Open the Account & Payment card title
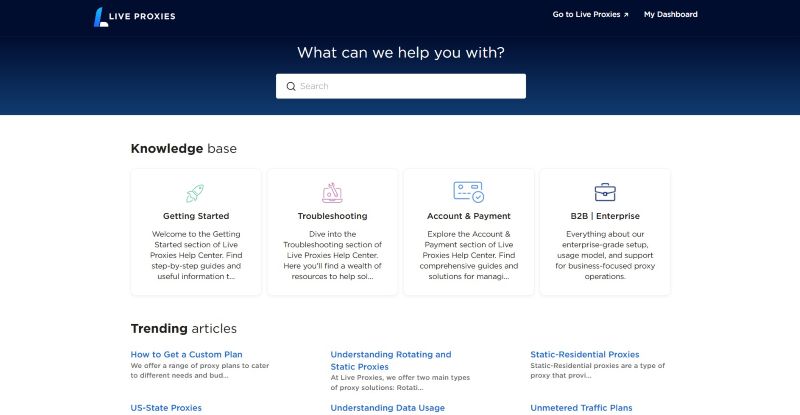 [x=469, y=216]
